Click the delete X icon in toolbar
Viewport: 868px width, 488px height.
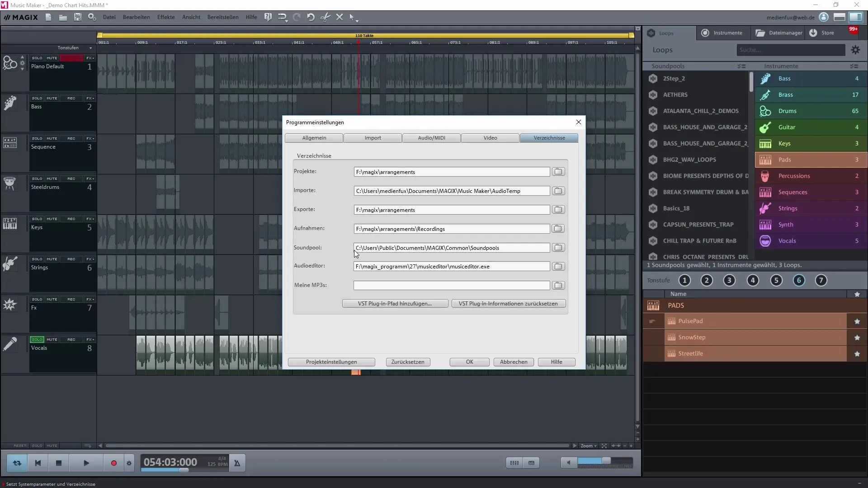point(340,17)
